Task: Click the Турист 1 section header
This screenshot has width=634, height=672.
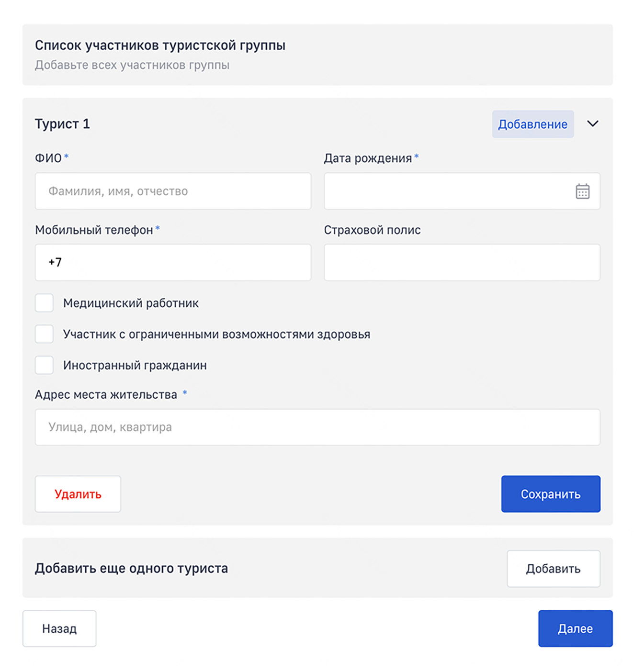Action: coord(62,123)
